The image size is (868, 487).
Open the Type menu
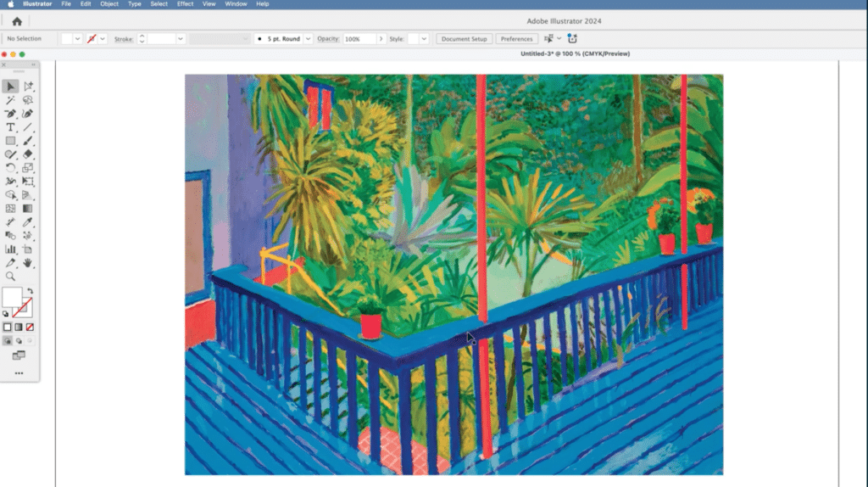tap(135, 4)
